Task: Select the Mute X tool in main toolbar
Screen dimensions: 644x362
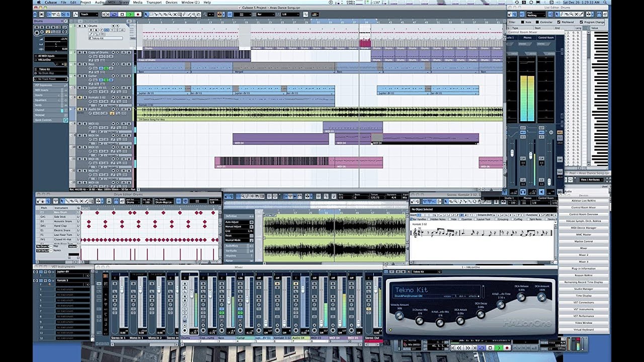Action: pos(175,15)
